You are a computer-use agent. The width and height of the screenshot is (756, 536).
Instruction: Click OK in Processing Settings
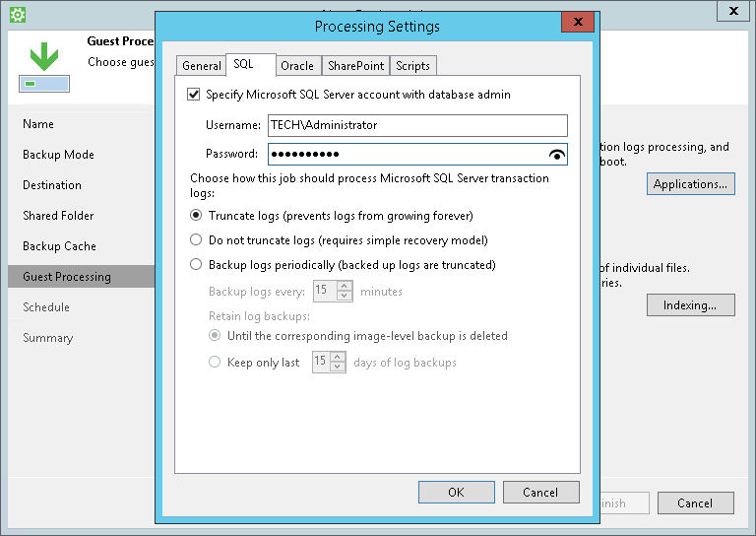(456, 492)
